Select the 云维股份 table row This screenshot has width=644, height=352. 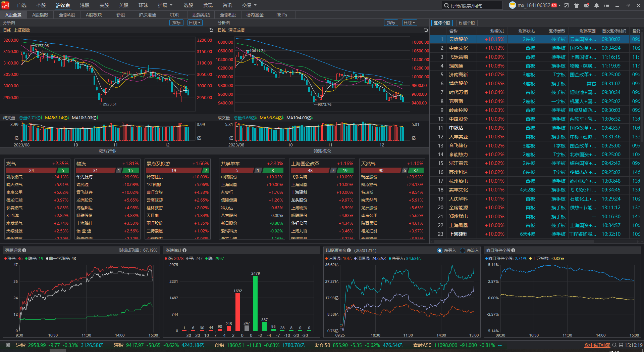point(535,39)
